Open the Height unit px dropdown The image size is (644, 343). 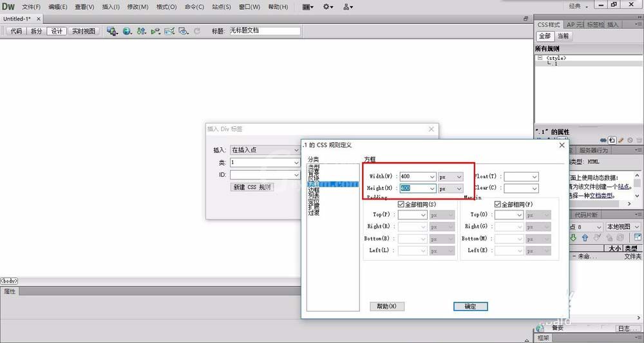point(451,189)
